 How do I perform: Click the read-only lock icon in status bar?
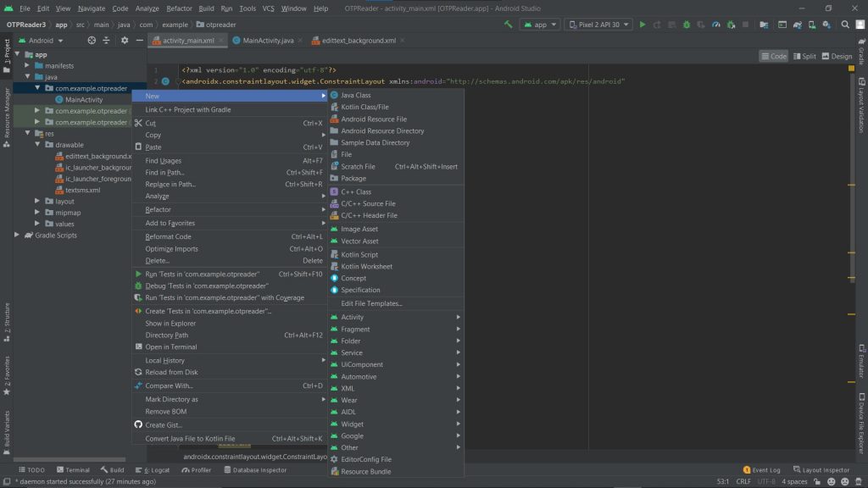818,482
